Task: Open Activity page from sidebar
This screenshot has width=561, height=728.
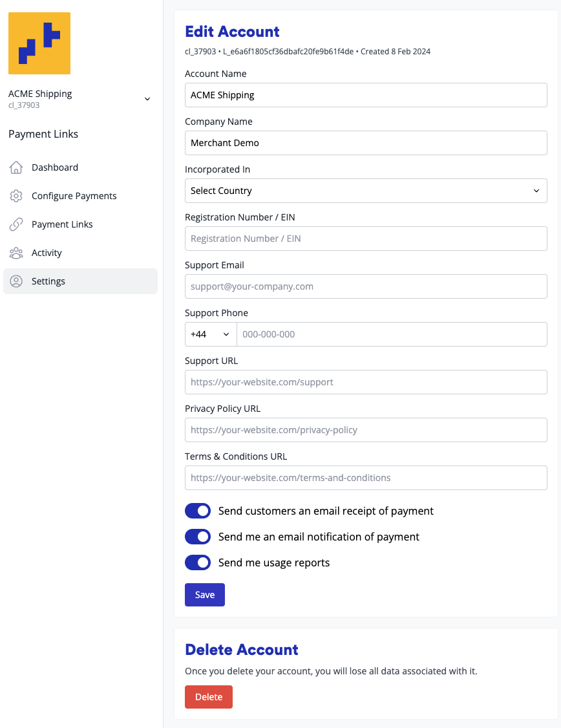Action: click(x=47, y=253)
